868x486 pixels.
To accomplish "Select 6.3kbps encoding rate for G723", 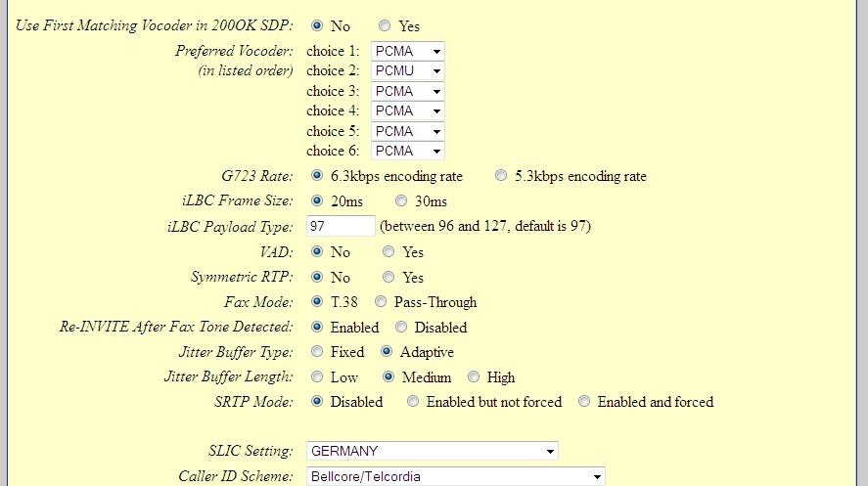I will click(x=317, y=175).
